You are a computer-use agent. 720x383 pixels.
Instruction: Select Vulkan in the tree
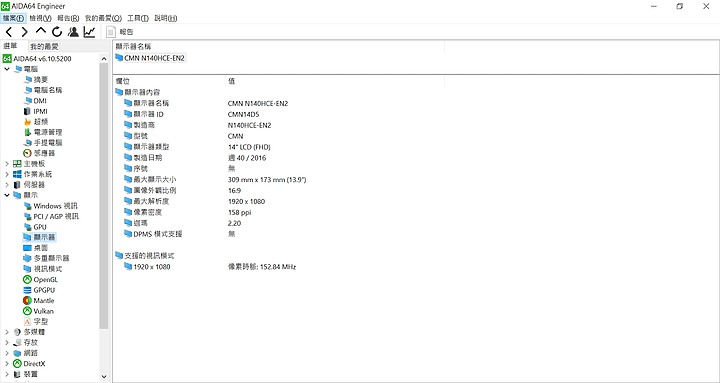coord(38,311)
